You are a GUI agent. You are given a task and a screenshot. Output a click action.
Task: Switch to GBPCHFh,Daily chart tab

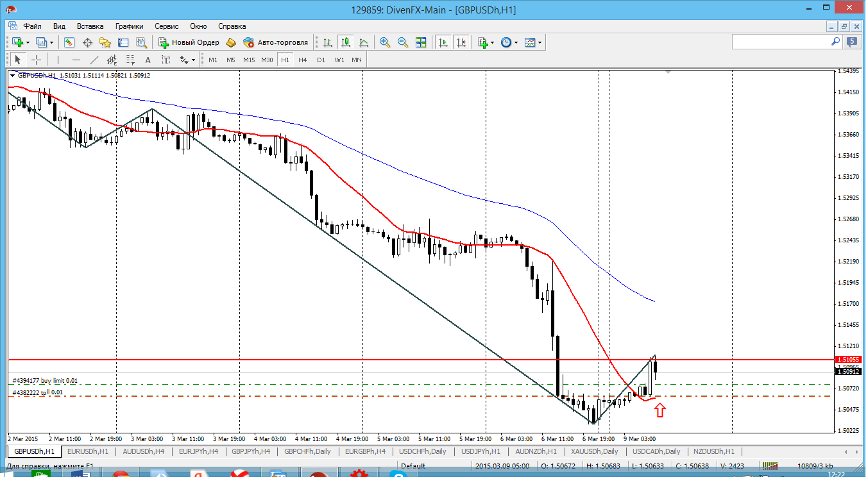coord(308,451)
